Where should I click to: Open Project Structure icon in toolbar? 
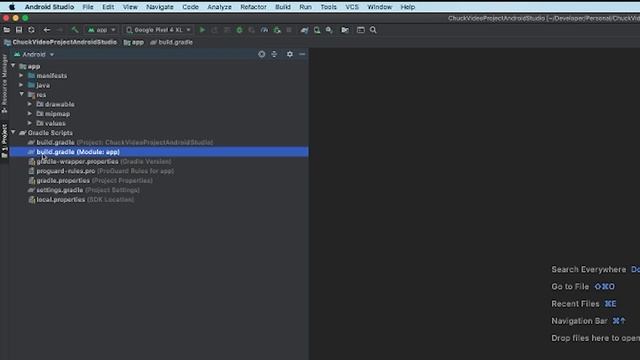click(x=345, y=30)
